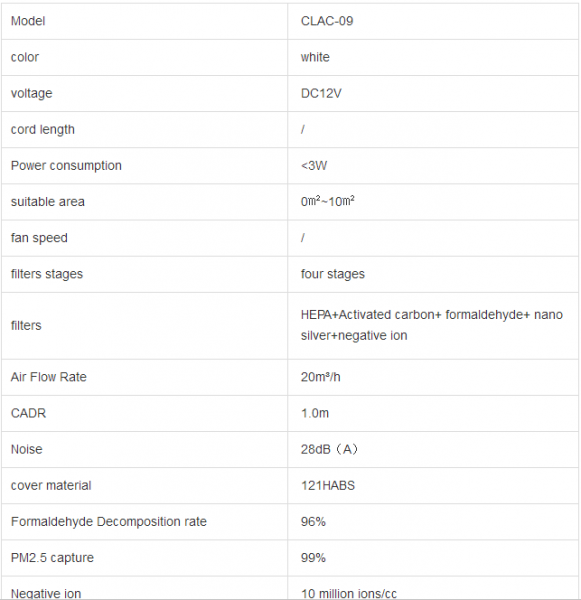Select the 20m³/h air flow value
Screen dimensions: 581x600
(x=320, y=377)
